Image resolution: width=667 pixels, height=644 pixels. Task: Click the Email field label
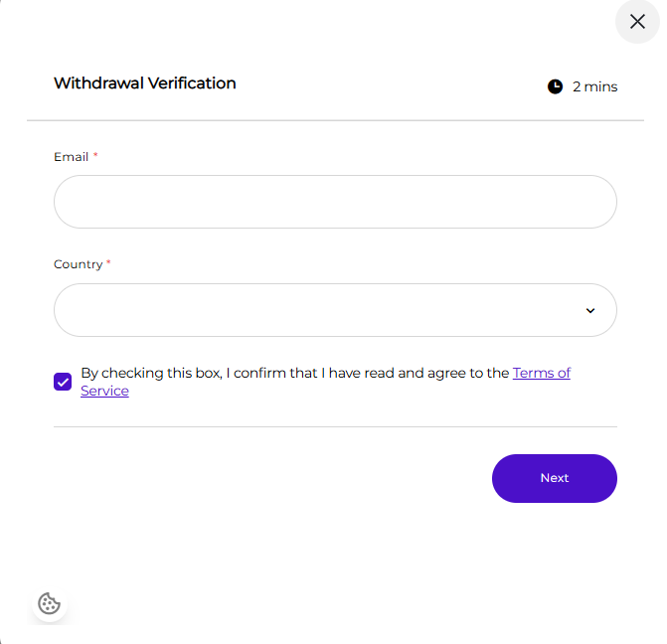[71, 157]
